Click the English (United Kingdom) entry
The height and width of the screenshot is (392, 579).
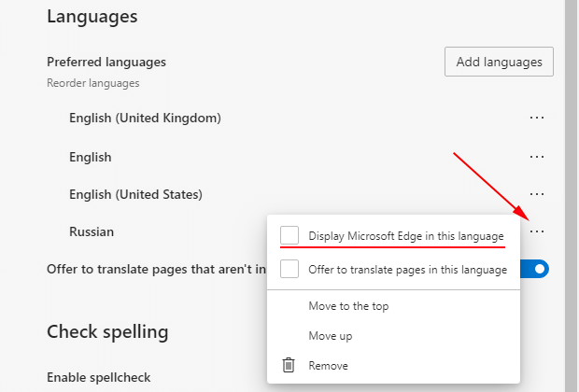click(145, 118)
